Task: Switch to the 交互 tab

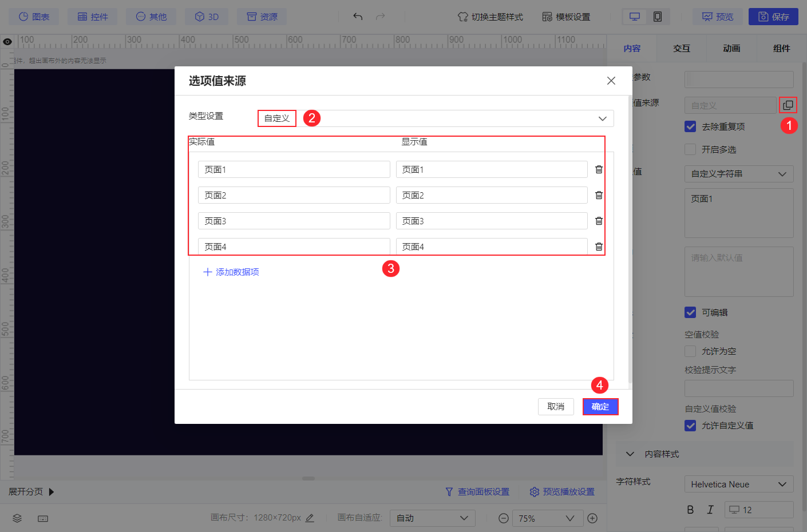Action: click(x=682, y=49)
